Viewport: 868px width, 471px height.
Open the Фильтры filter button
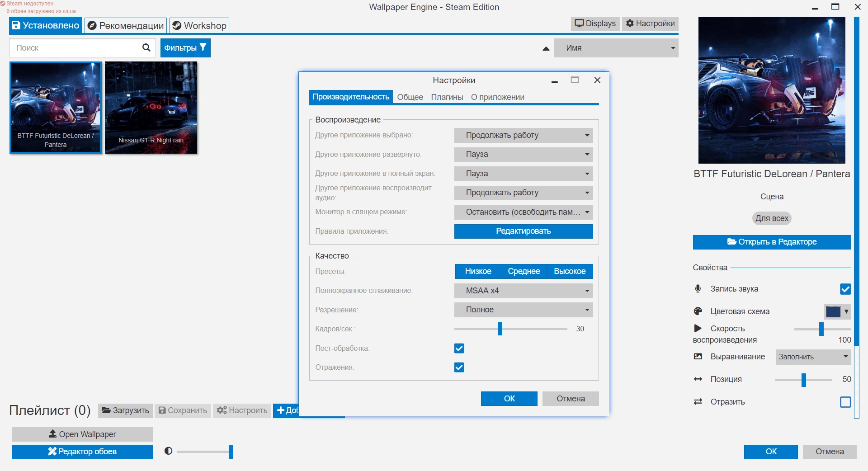pyautogui.click(x=185, y=47)
